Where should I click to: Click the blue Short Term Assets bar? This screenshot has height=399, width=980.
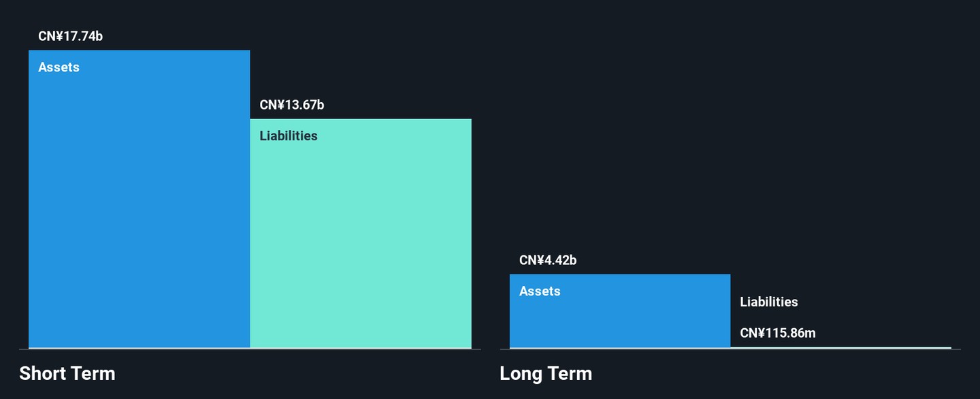tap(139, 204)
